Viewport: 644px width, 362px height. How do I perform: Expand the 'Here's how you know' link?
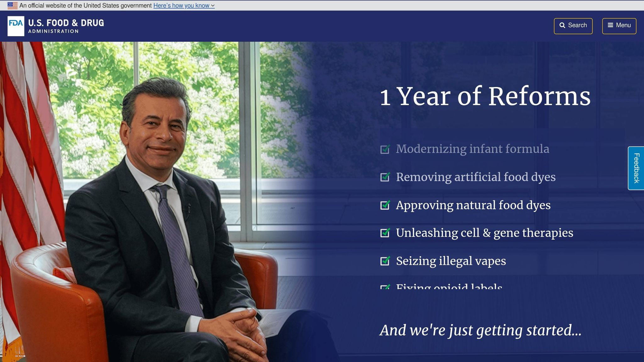pos(181,6)
